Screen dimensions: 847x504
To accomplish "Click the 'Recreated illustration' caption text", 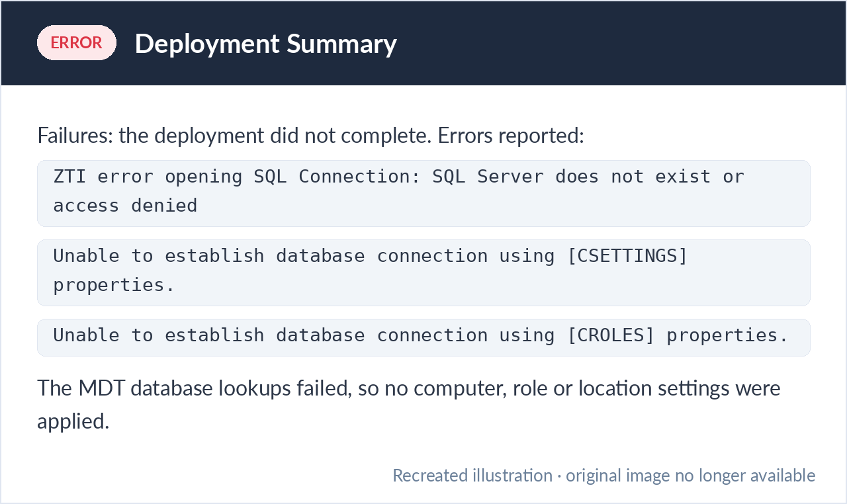I will [x=603, y=475].
